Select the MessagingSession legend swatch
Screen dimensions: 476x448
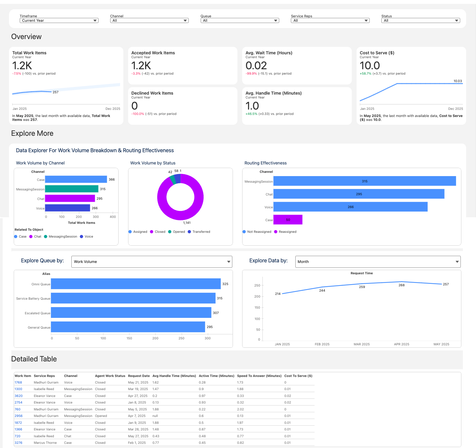click(46, 236)
